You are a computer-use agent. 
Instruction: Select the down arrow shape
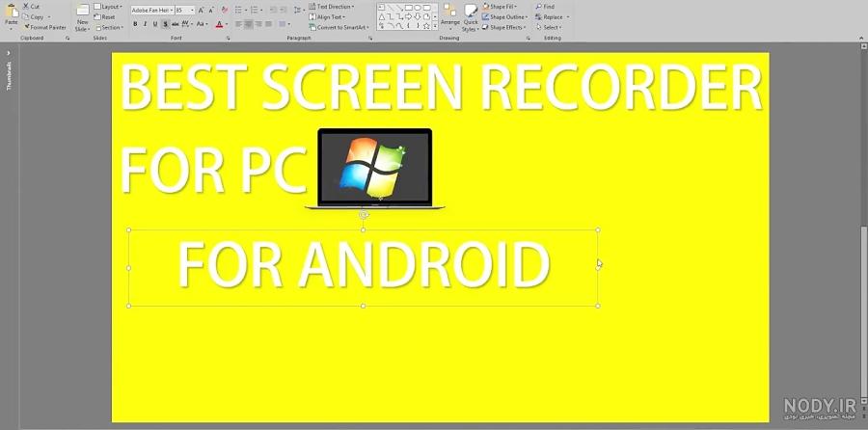[418, 17]
